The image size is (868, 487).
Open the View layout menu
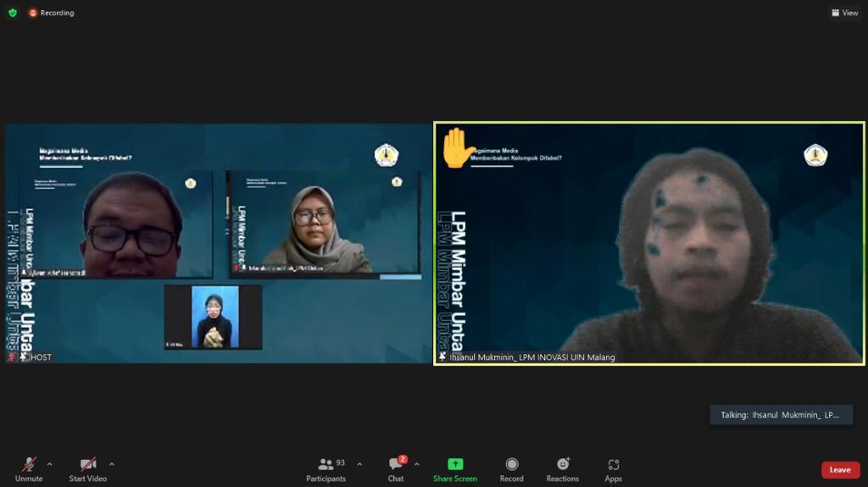(x=845, y=13)
